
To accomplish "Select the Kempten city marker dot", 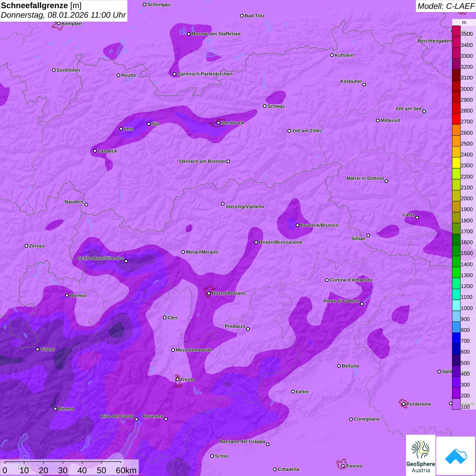I will (59, 23).
